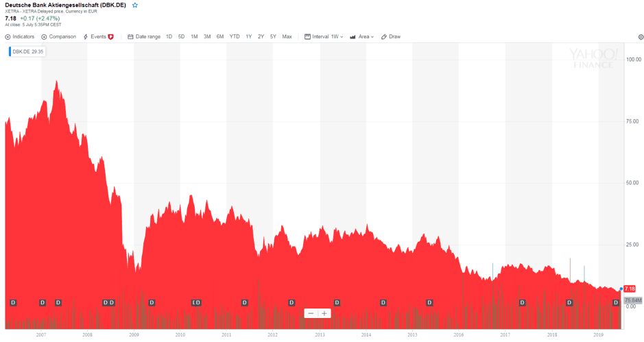Zoom out with the minus button
The width and height of the screenshot is (644, 342).
(x=311, y=313)
